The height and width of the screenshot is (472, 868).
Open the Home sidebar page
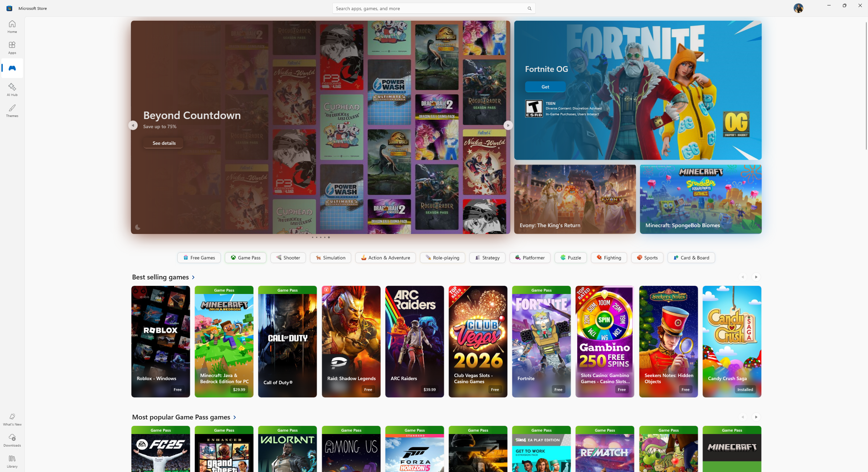12,26
